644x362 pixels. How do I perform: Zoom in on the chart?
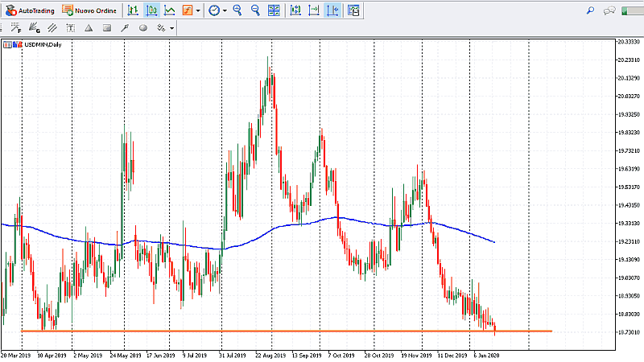click(x=237, y=10)
